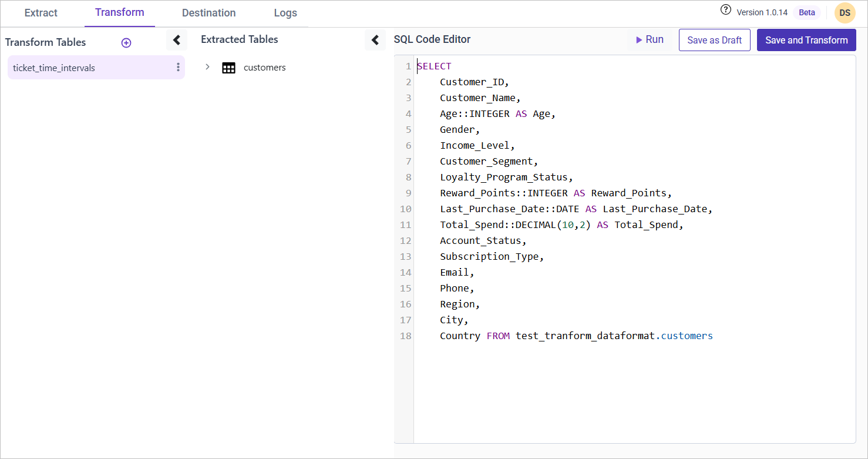
Task: Click the Save as Draft button
Action: click(x=714, y=40)
